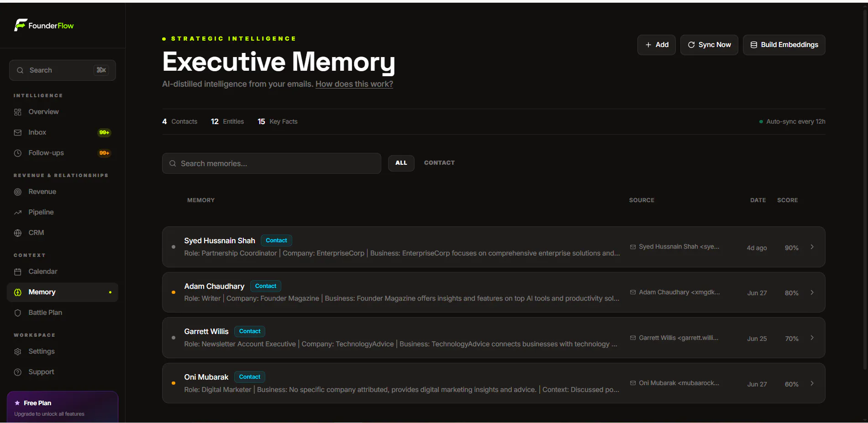Click the 90% score for Syed Hussnain Shah

pos(792,248)
